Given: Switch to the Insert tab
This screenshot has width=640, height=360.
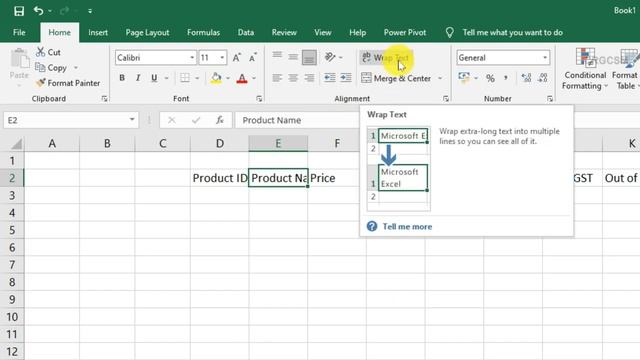Looking at the screenshot, I should pyautogui.click(x=98, y=33).
